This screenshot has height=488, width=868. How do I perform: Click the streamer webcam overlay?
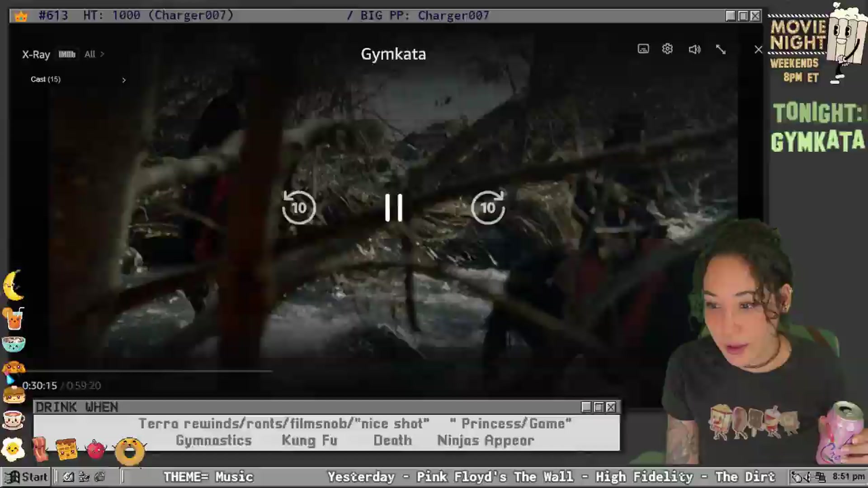pos(764,343)
